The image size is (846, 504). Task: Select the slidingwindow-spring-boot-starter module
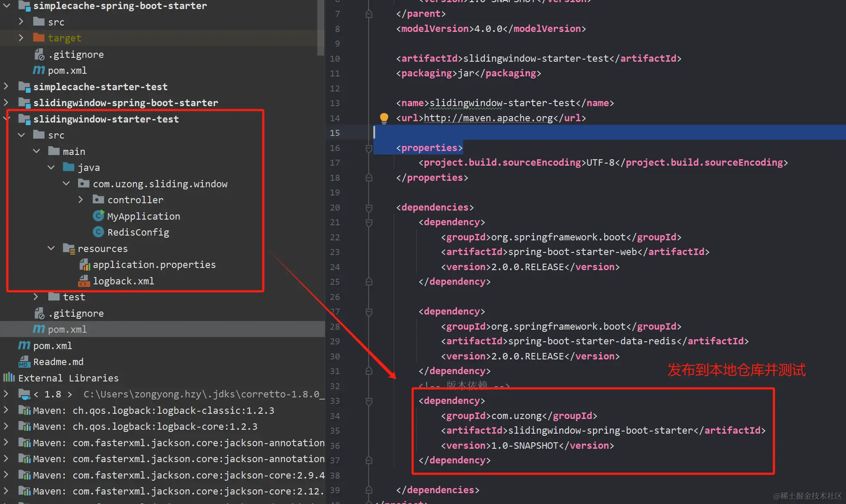coord(125,103)
